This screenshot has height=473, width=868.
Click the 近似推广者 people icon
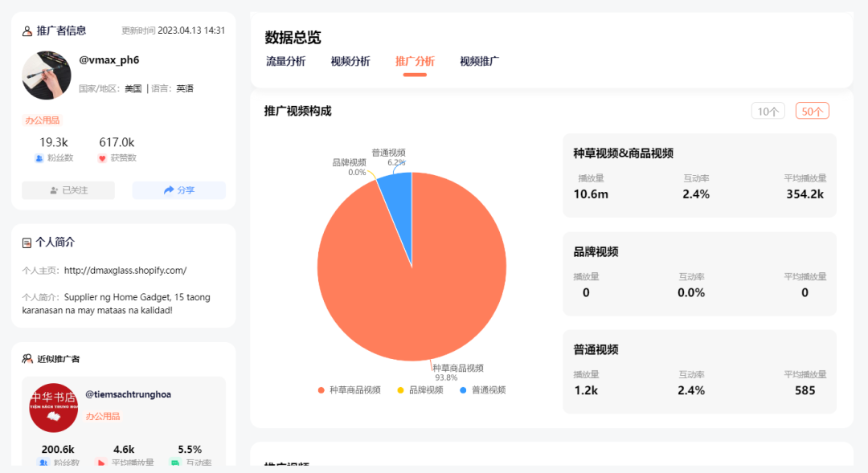coord(27,359)
